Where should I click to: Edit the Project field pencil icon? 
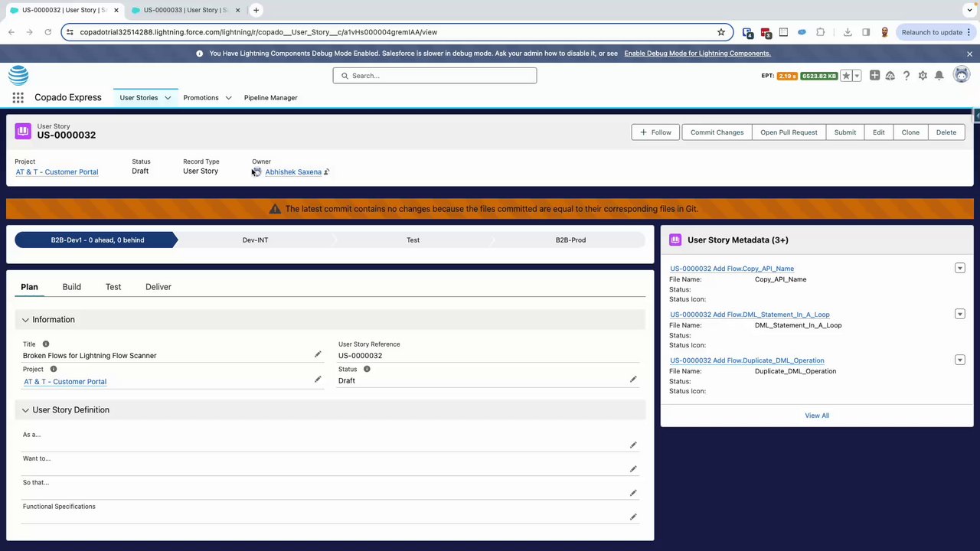(318, 380)
